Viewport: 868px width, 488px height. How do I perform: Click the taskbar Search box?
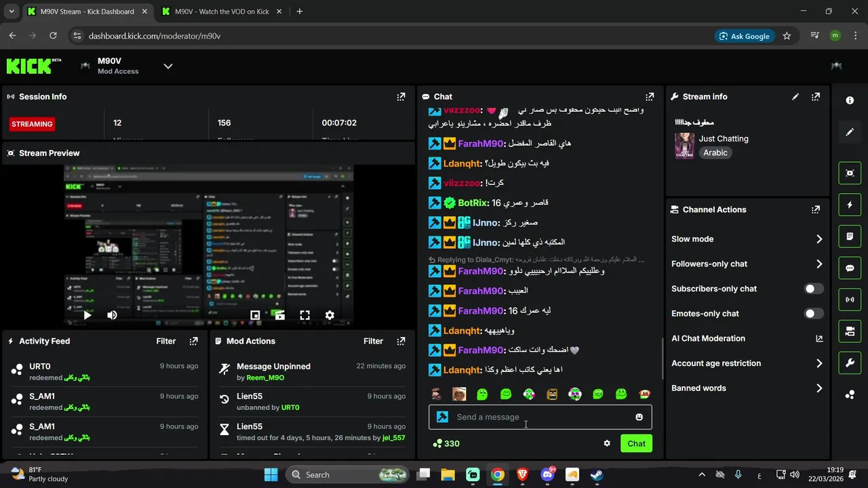[x=348, y=474]
